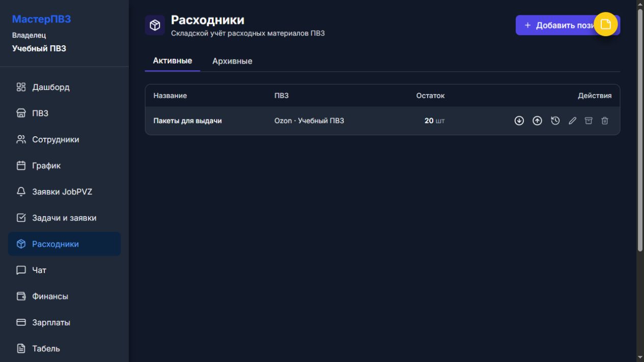Click the Ozon · Учебный ПВЗ cell

point(309,120)
